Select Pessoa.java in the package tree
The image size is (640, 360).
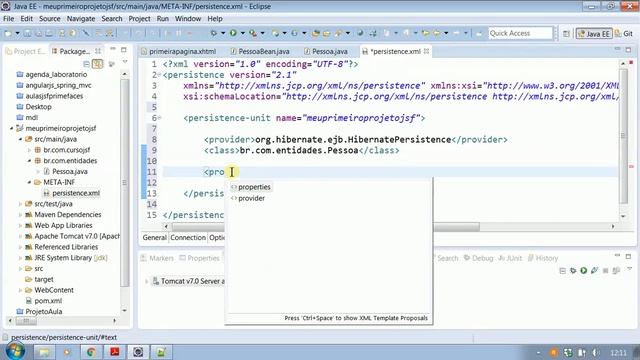point(69,171)
